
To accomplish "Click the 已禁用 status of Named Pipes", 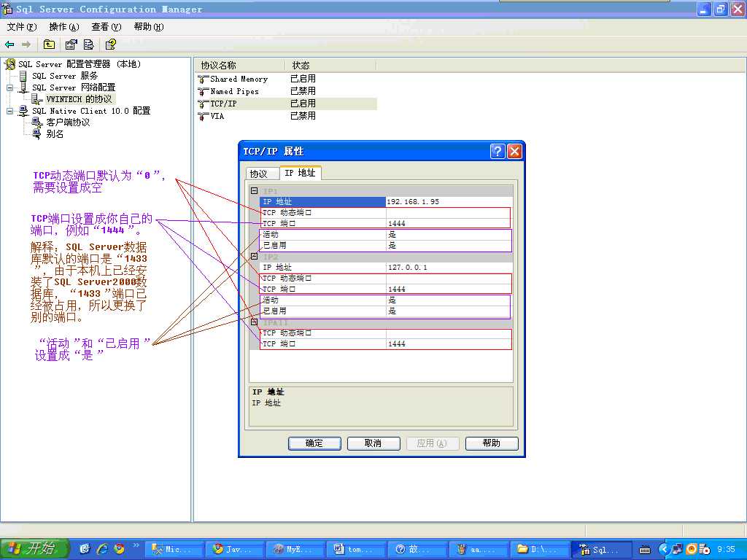I will tap(303, 91).
